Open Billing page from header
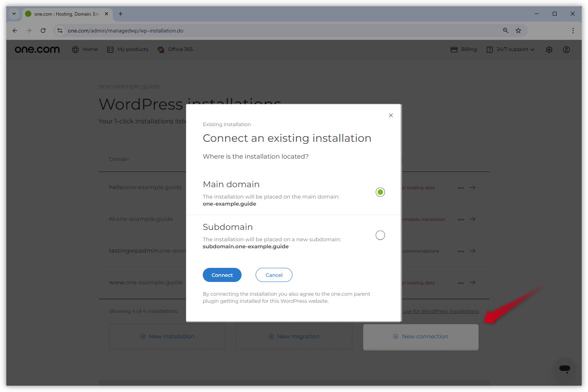The height and width of the screenshot is (392, 588). tap(464, 49)
